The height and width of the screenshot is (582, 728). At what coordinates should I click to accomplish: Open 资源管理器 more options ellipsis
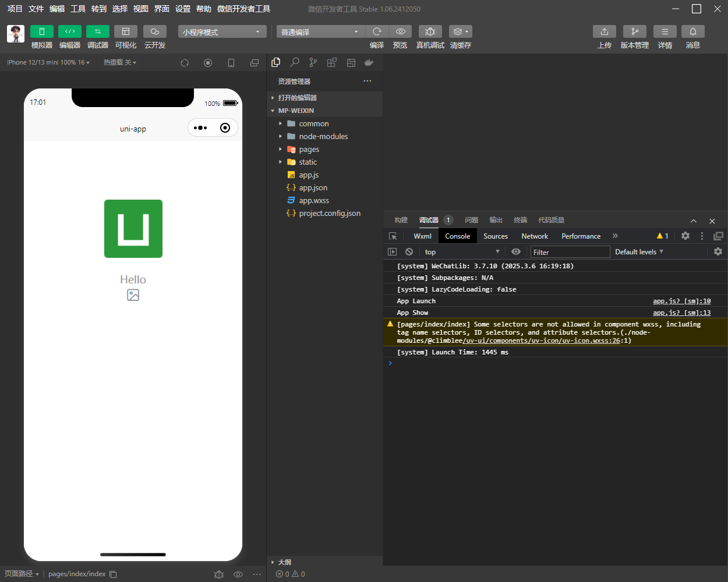[367, 81]
